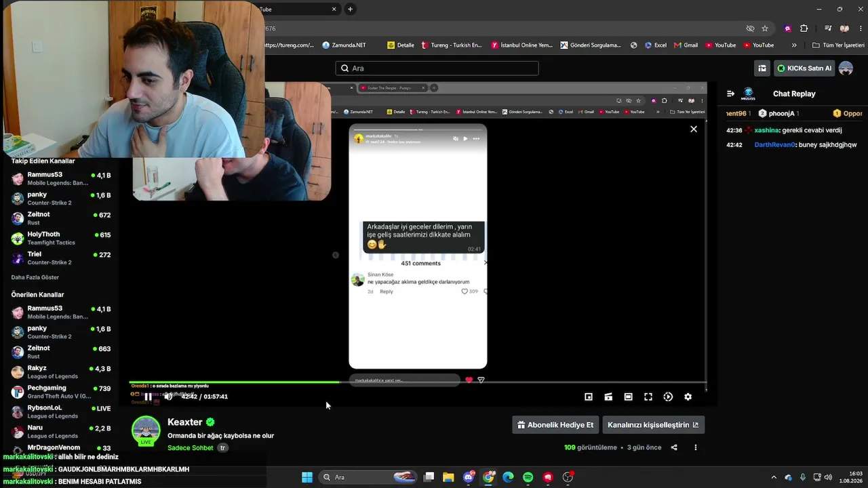
Task: Open Rakyz recommended channel
Action: (x=61, y=371)
